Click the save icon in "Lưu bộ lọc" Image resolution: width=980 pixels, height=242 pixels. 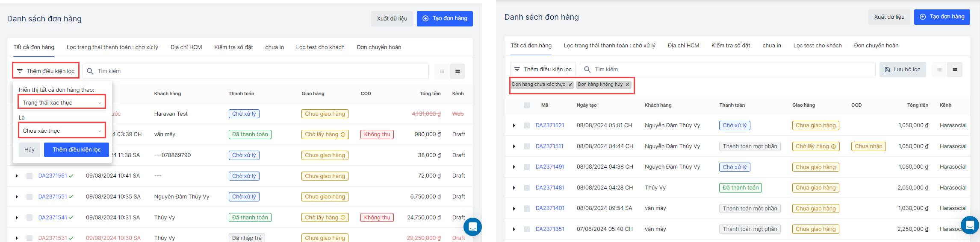click(x=887, y=70)
